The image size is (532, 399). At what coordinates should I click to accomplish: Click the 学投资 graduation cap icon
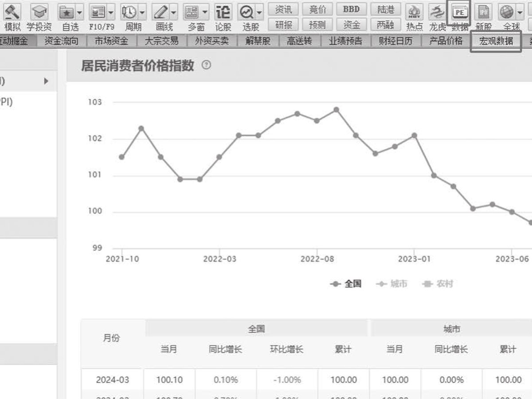tap(39, 12)
